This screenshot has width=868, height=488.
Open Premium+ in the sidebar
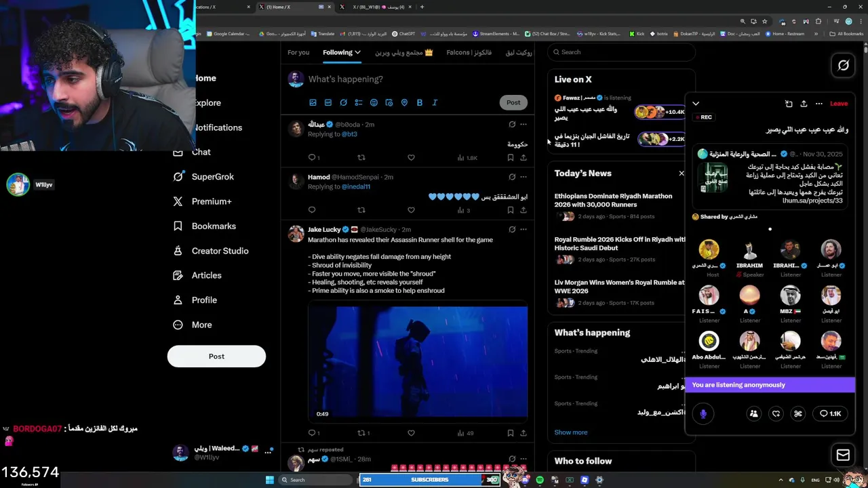(x=203, y=201)
